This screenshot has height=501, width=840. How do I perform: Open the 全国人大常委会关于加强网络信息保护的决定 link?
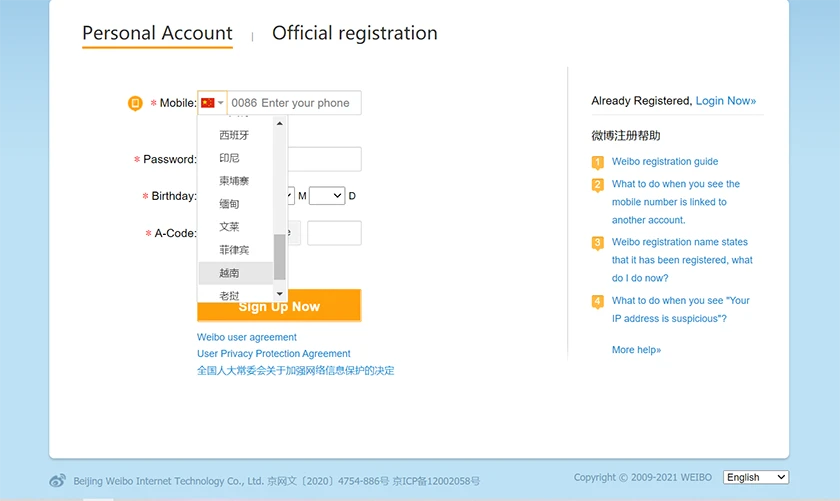point(296,370)
